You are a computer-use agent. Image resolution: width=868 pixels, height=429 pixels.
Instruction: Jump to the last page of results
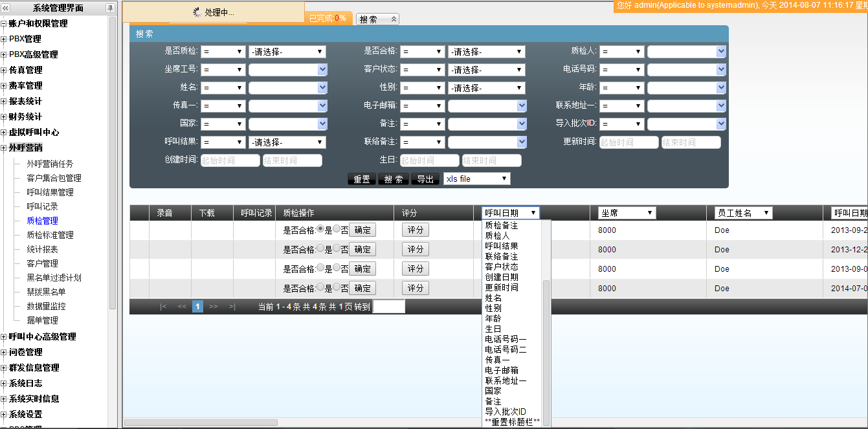tap(232, 307)
